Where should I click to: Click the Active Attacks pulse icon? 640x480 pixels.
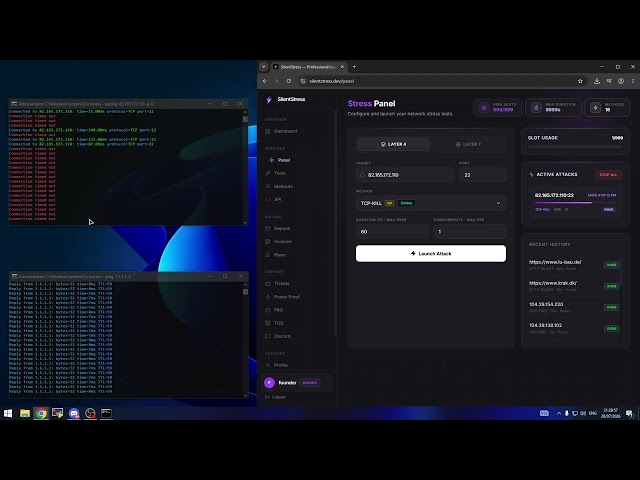[531, 175]
